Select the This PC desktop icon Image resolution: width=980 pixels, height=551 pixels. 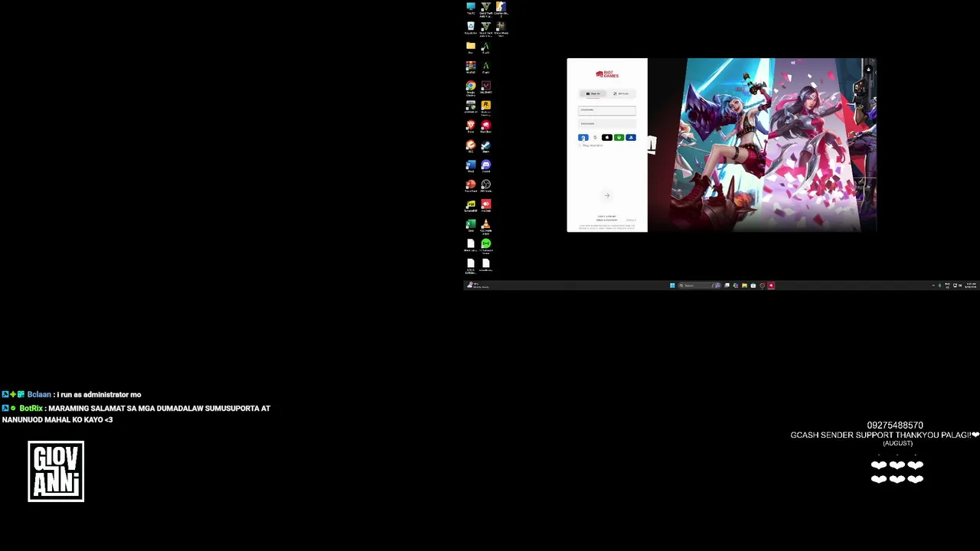point(471,8)
